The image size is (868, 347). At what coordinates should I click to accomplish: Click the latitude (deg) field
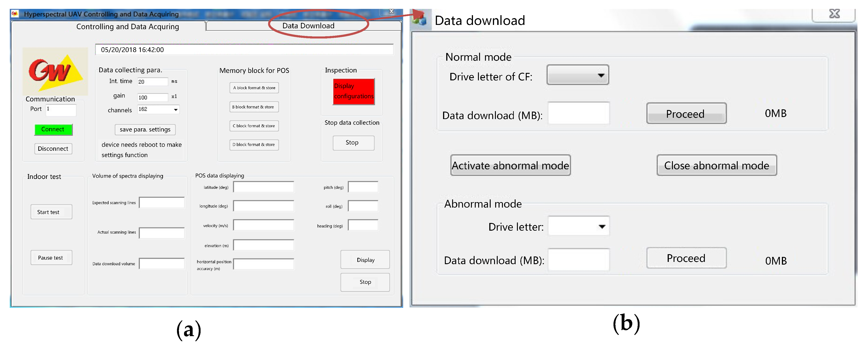point(264,187)
